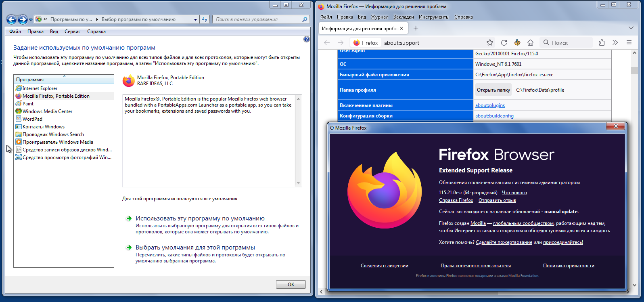
Task: Select Mozilla Firefox, Portable Edition in list
Action: click(64, 96)
